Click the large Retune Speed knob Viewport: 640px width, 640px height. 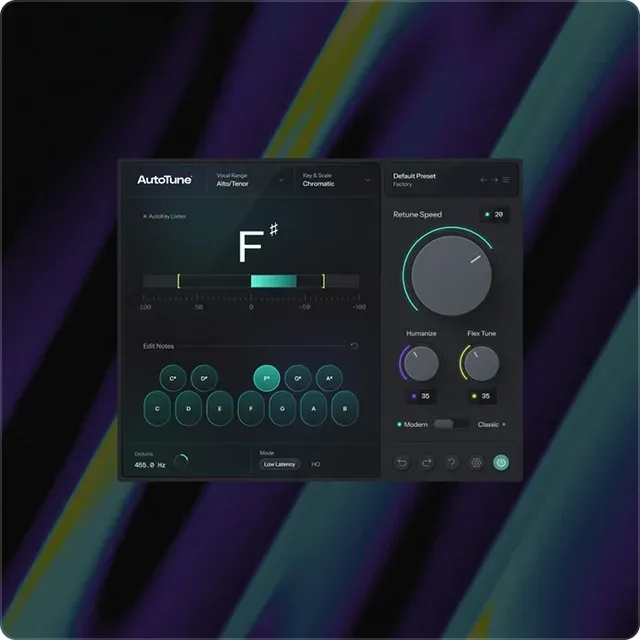coord(451,275)
